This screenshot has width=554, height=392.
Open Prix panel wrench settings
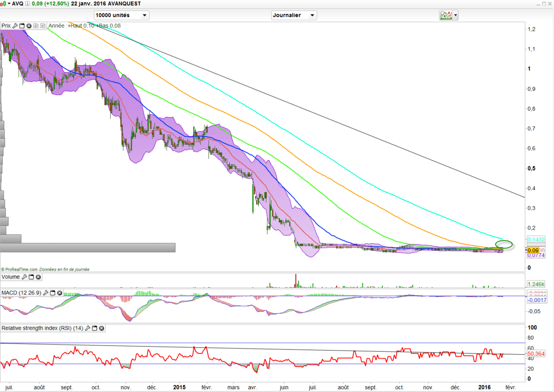click(x=16, y=26)
